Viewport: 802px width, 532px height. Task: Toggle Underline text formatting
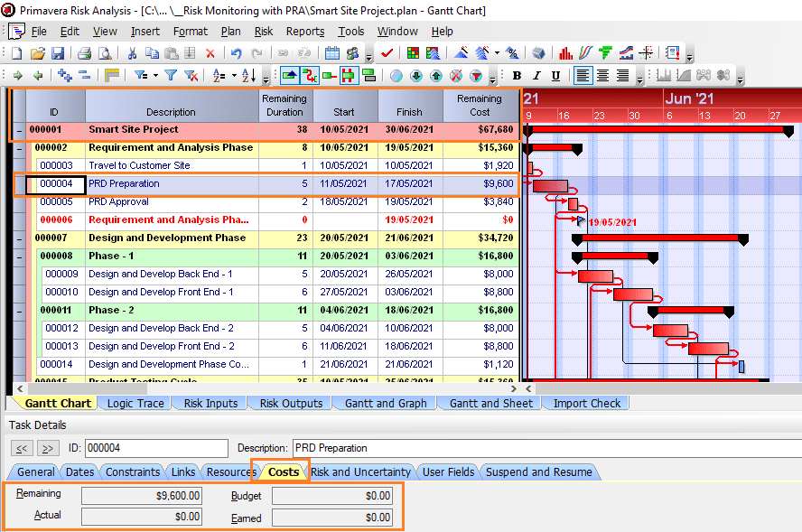coord(556,76)
